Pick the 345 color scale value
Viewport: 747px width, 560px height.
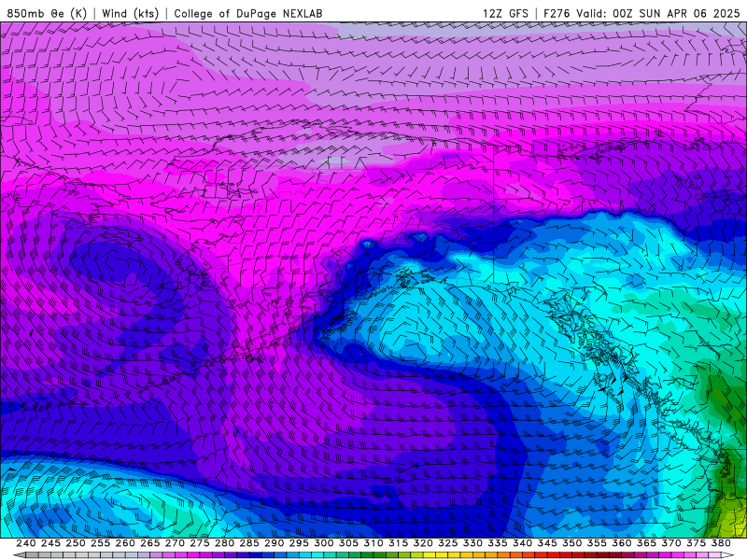coord(547,543)
